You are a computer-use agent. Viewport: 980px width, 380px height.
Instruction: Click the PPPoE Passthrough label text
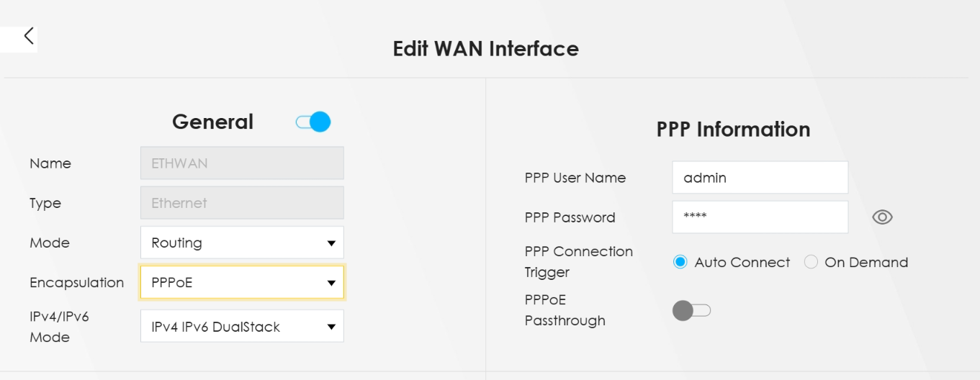565,310
